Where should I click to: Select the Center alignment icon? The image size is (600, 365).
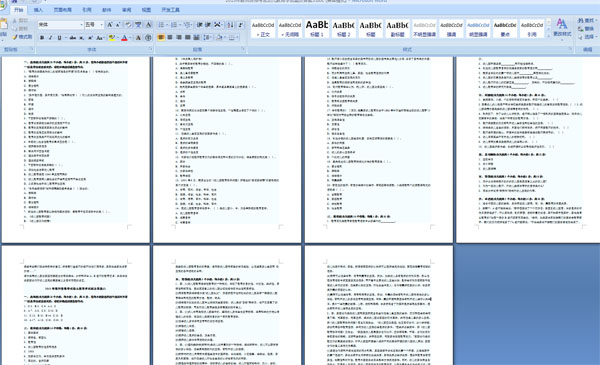coord(170,37)
